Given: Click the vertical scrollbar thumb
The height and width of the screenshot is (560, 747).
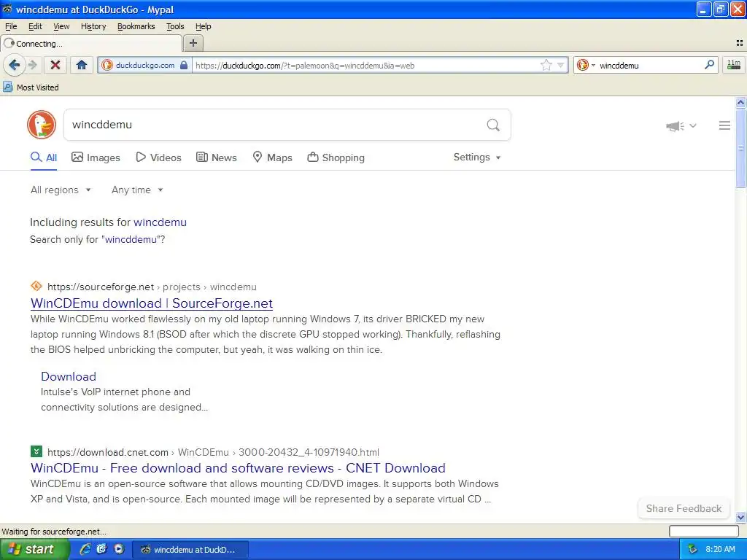Looking at the screenshot, I should point(740,148).
